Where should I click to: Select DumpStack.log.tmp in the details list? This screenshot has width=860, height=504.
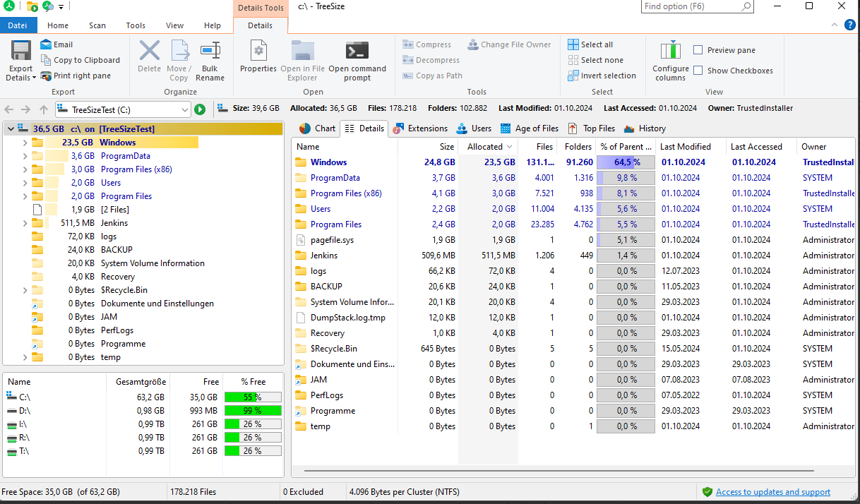point(573,318)
